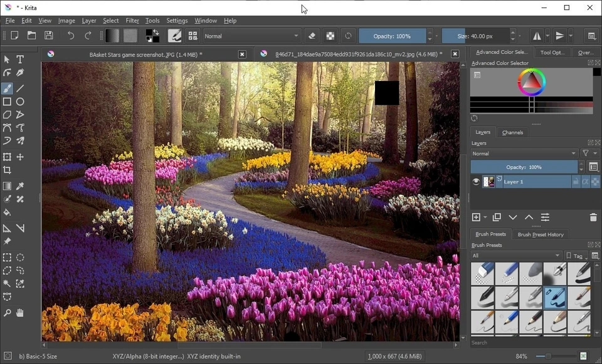Select the Text tool
Image resolution: width=602 pixels, height=364 pixels.
click(19, 59)
